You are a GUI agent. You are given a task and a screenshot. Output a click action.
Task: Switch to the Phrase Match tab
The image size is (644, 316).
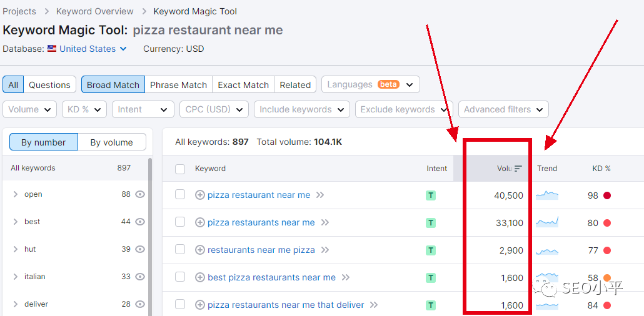click(x=178, y=85)
